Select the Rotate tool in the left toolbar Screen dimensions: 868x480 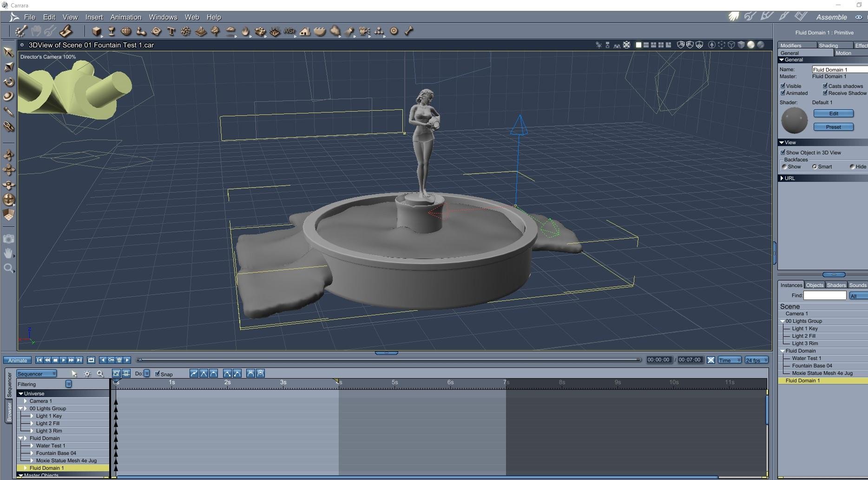[8, 82]
